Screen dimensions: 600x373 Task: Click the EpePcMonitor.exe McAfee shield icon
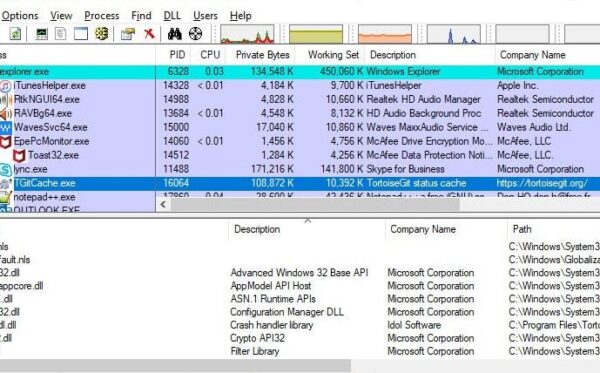click(5, 142)
